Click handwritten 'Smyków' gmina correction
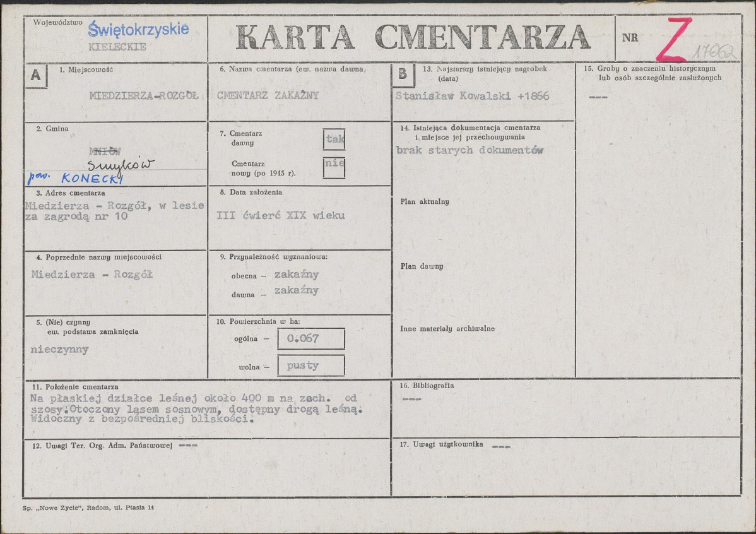The image size is (756, 534). pyautogui.click(x=122, y=165)
